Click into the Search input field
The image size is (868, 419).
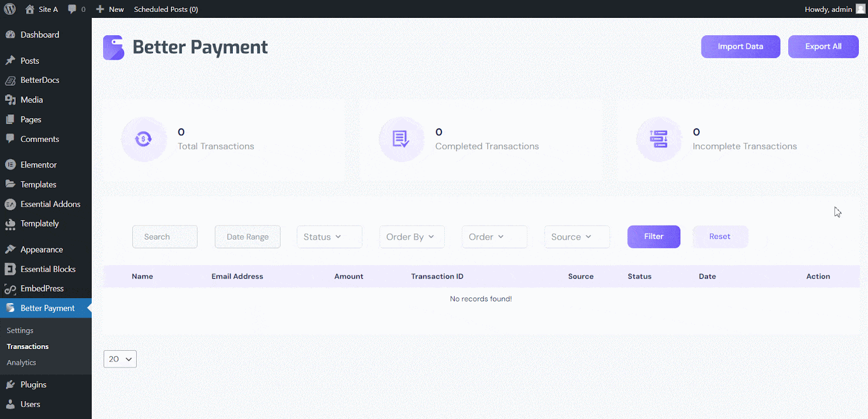165,237
